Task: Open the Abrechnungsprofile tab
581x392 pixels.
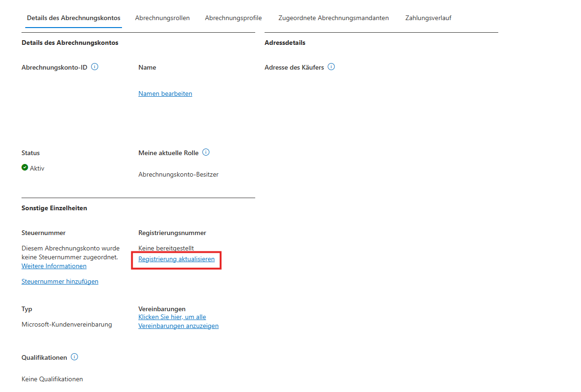Action: point(233,18)
